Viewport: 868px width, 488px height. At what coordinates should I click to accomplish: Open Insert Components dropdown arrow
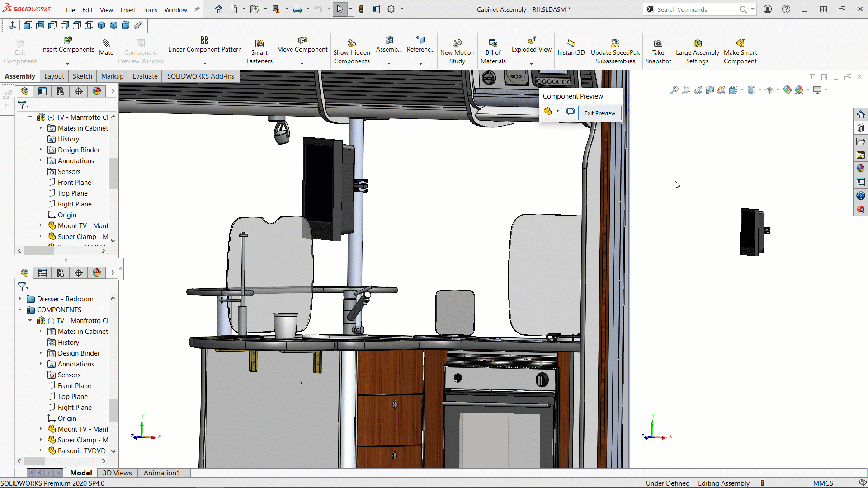click(68, 64)
